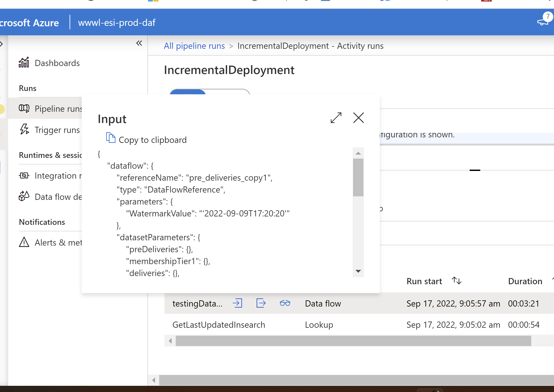View data flow details via glasses icon
The width and height of the screenshot is (554, 392).
click(285, 303)
